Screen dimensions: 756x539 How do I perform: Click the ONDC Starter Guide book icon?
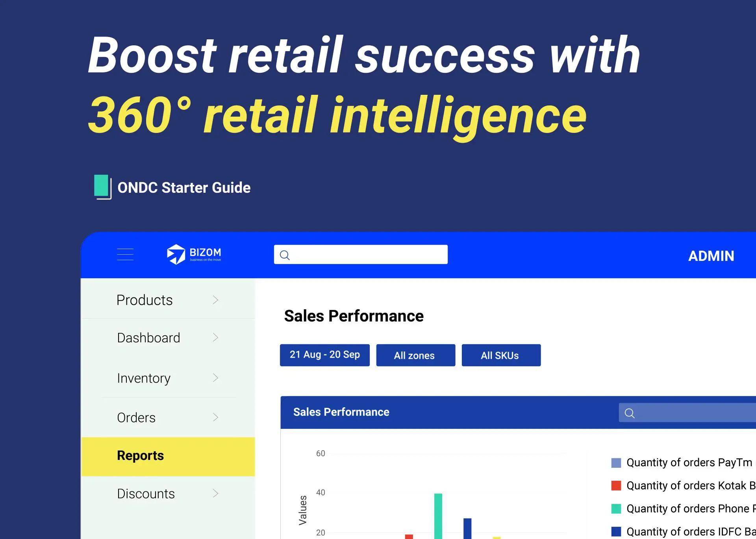102,187
